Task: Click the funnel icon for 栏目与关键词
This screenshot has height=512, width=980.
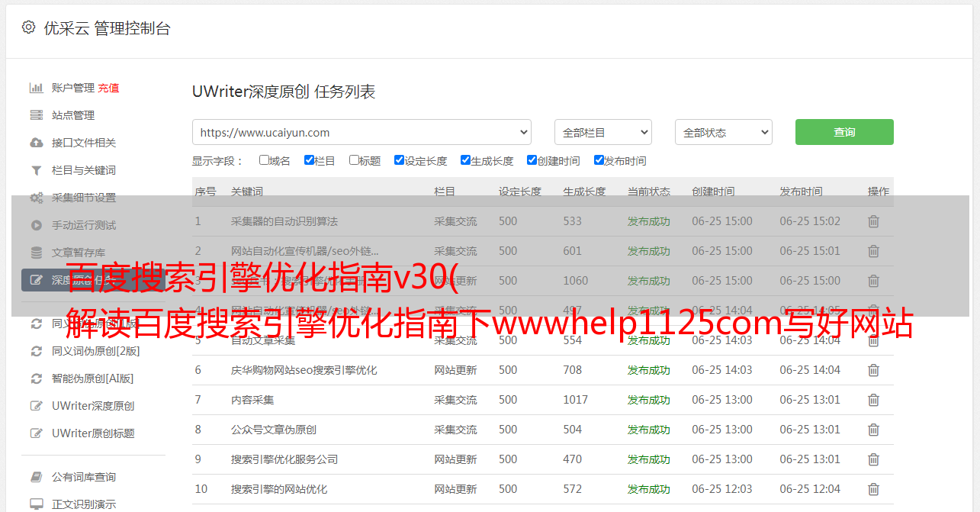Action: point(36,170)
